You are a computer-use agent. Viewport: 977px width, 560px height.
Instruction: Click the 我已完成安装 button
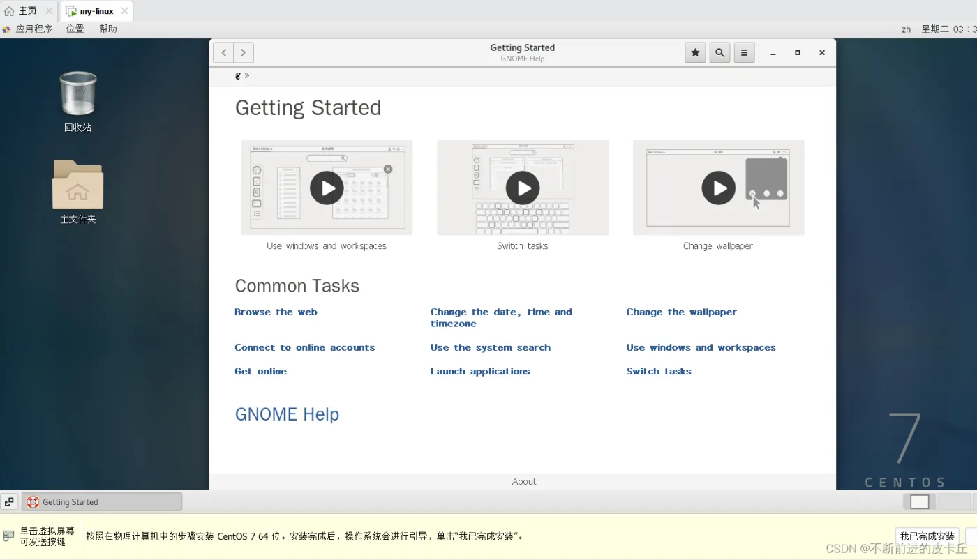coord(927,536)
